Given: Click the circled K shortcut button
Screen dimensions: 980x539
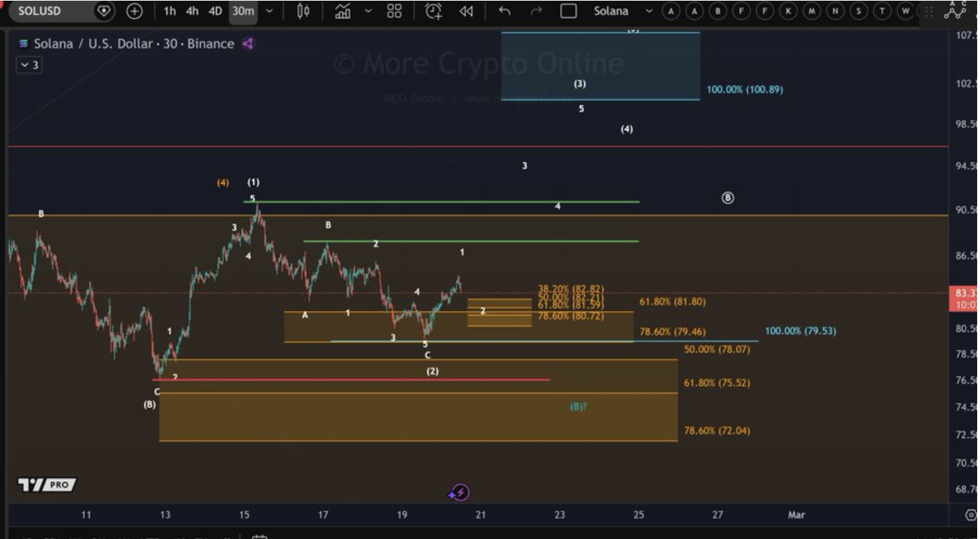Looking at the screenshot, I should pyautogui.click(x=788, y=11).
